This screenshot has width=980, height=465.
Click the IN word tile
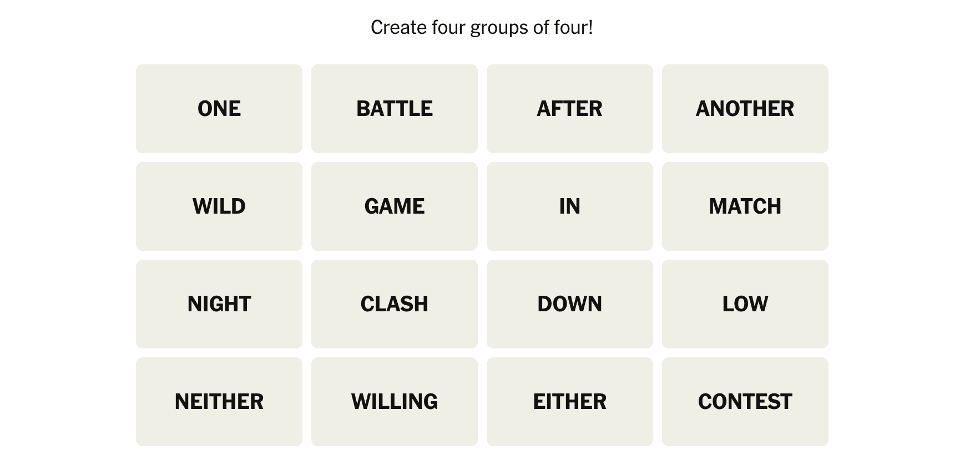click(x=570, y=206)
